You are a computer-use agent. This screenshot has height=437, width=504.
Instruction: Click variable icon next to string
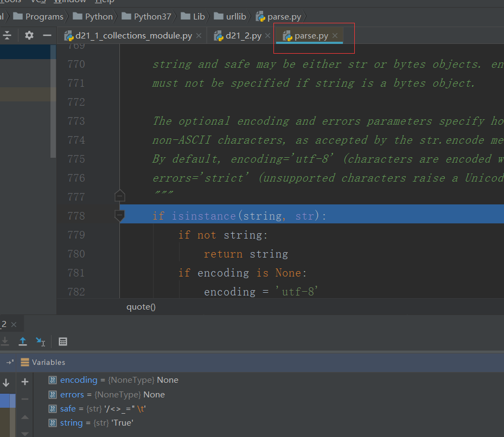click(x=53, y=423)
